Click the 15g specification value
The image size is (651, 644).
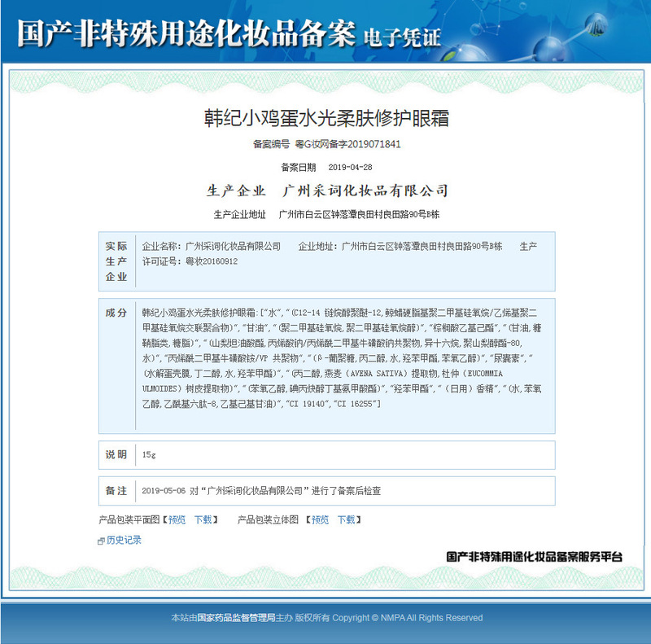pyautogui.click(x=149, y=454)
